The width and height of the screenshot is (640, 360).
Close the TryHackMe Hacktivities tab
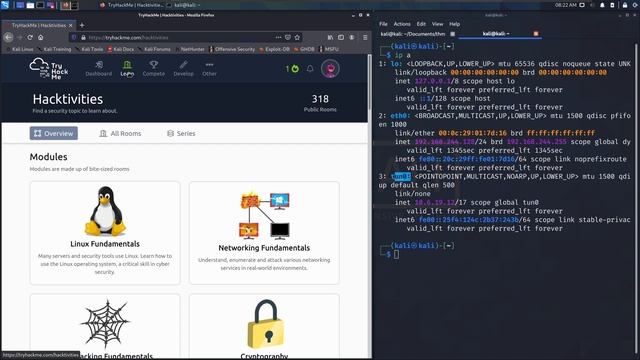point(71,25)
